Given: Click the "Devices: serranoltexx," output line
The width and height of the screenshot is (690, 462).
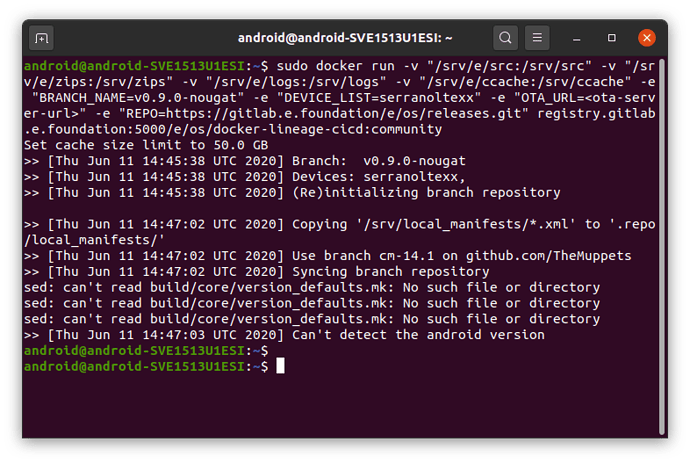Looking at the screenshot, I should 245,177.
